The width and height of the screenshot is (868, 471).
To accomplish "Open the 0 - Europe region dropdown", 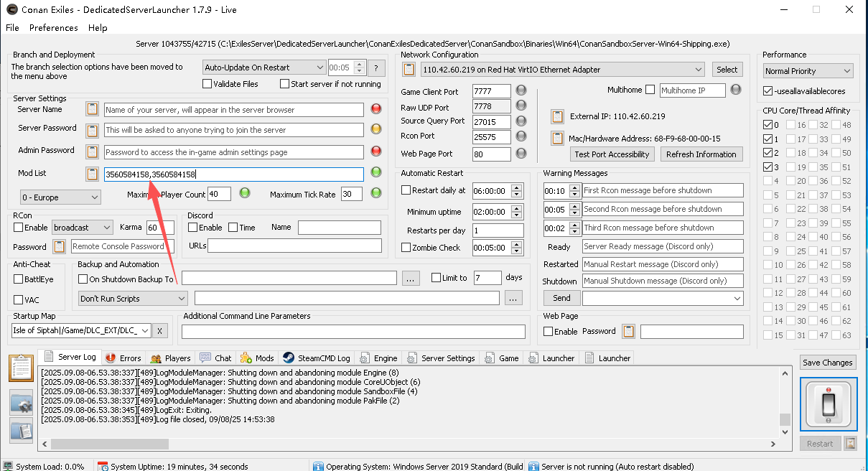I will [x=61, y=197].
